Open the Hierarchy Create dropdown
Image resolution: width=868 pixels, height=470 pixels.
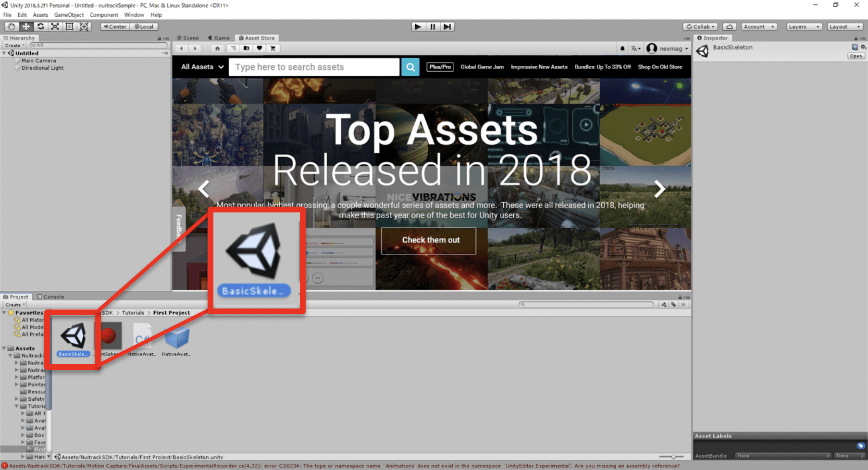click(x=14, y=45)
